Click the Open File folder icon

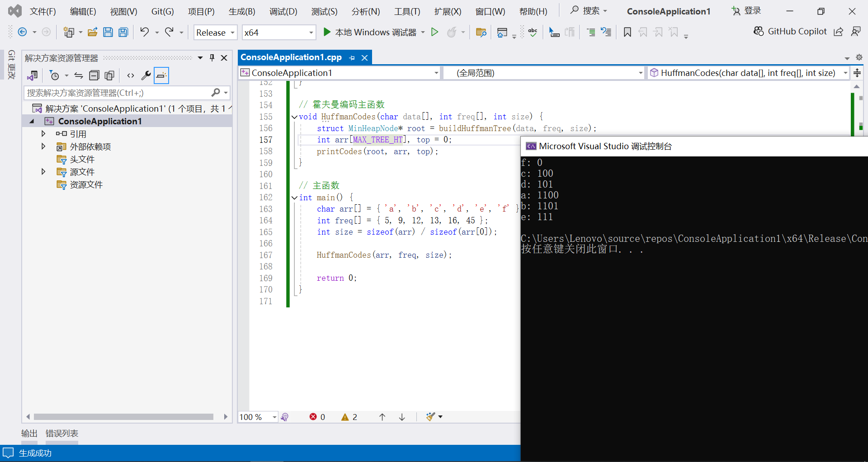pos(93,32)
